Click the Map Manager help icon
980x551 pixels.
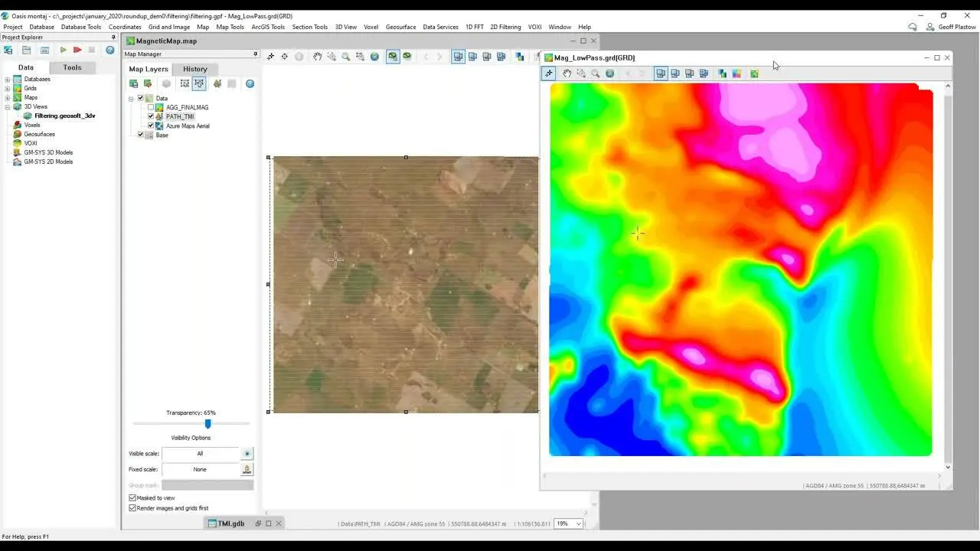tap(250, 83)
